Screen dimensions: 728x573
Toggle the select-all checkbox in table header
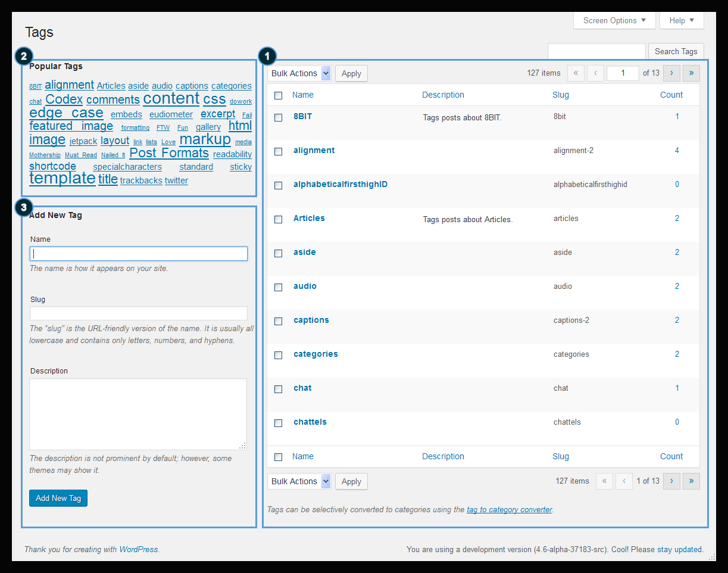[x=278, y=95]
